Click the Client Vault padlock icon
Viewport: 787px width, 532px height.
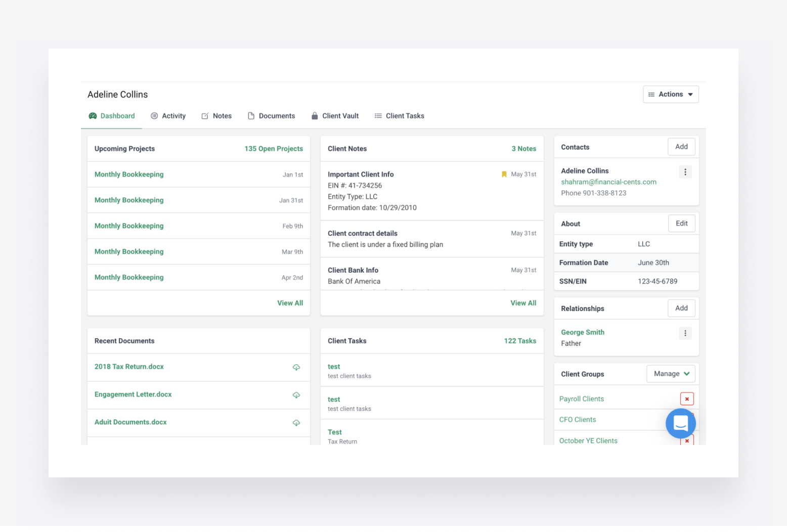[314, 116]
